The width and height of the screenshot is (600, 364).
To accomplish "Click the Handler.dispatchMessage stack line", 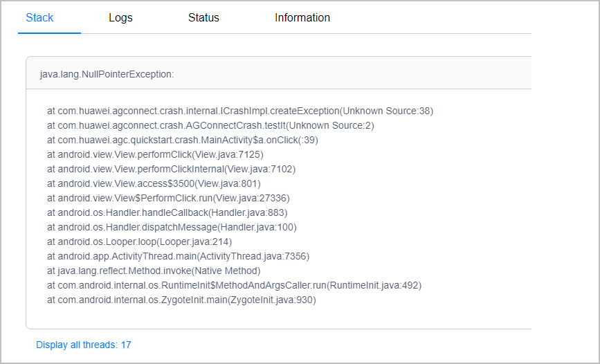I will (x=172, y=228).
